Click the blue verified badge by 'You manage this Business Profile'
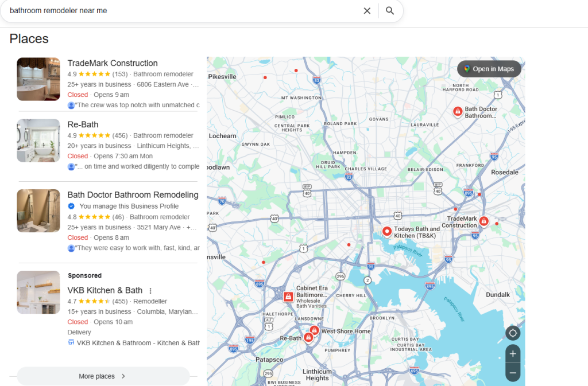The height and width of the screenshot is (386, 588). coord(71,206)
